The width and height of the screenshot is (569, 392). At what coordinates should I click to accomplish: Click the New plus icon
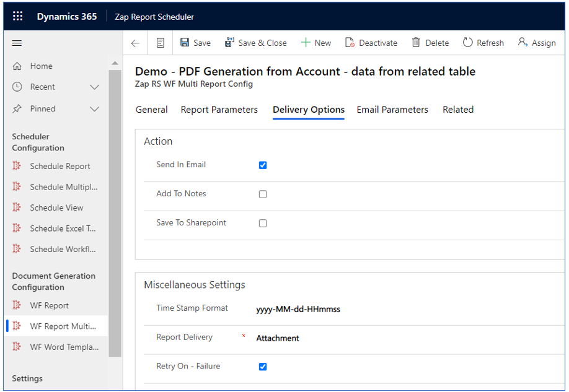pos(306,43)
